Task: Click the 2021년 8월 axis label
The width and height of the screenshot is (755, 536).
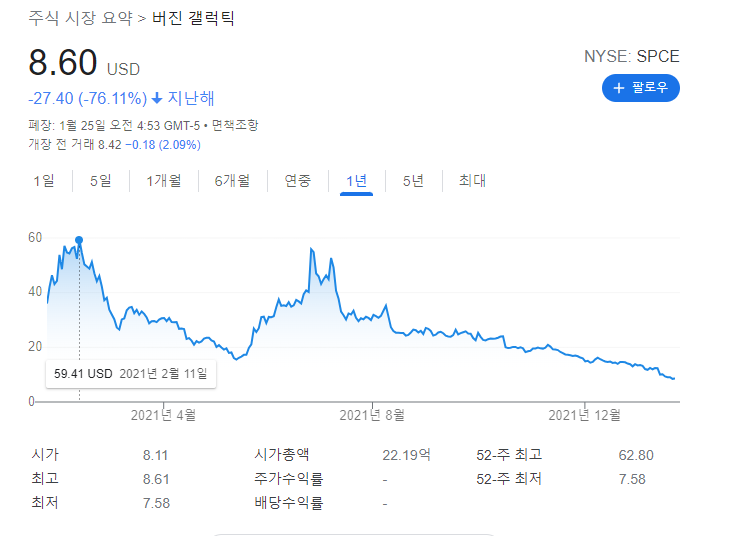Action: click(372, 415)
